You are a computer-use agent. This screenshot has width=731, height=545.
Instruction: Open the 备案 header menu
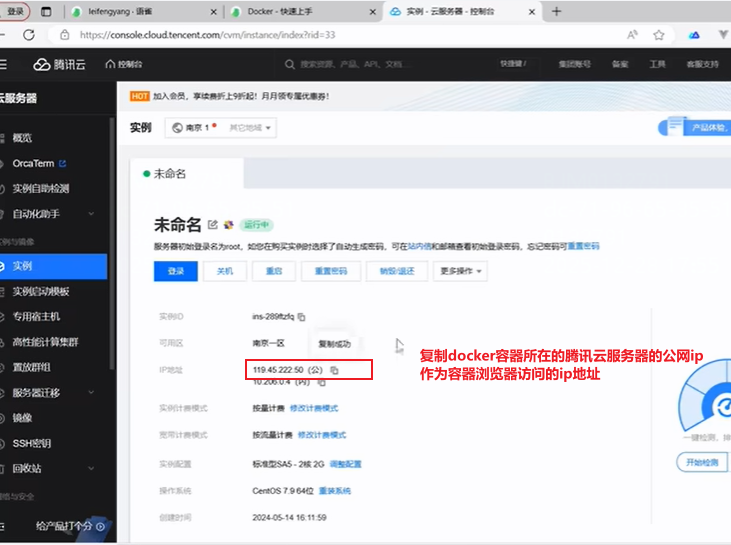click(x=620, y=64)
